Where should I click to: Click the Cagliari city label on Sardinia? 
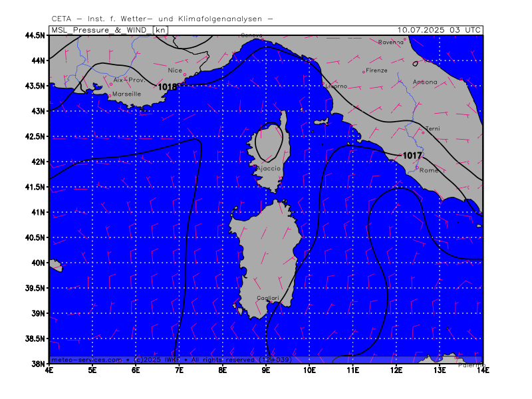[268, 298]
